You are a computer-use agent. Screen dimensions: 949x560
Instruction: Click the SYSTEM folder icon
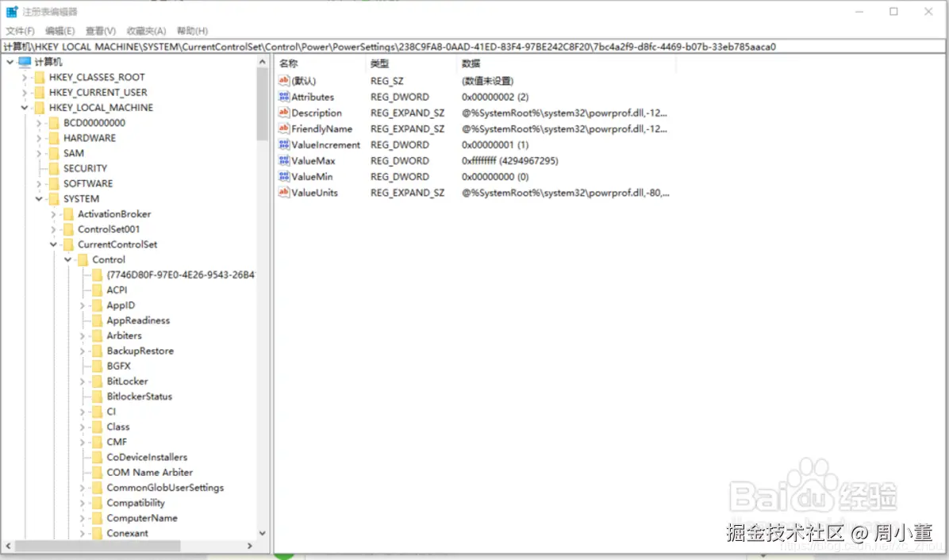click(x=55, y=199)
